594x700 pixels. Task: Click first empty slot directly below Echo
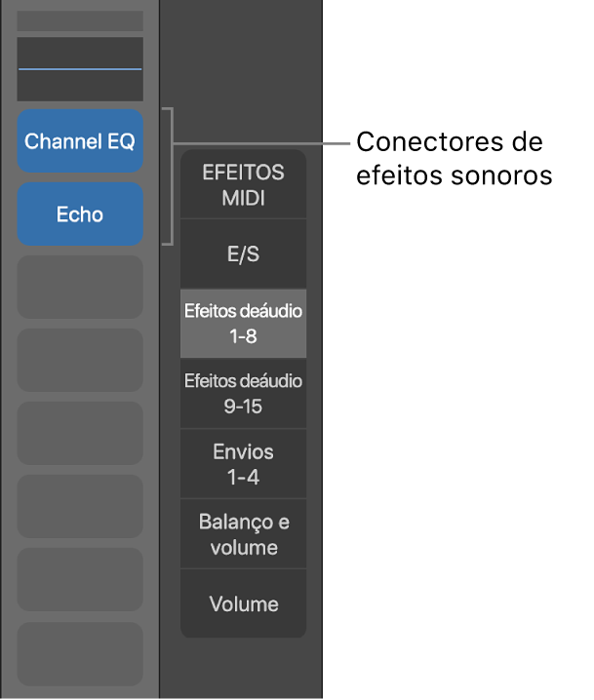point(80,288)
